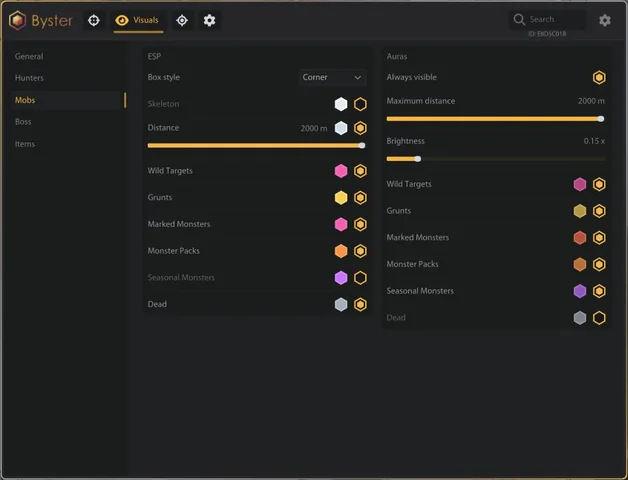This screenshot has width=628, height=480.
Task: Open the Hunters sidebar section
Action: point(29,78)
